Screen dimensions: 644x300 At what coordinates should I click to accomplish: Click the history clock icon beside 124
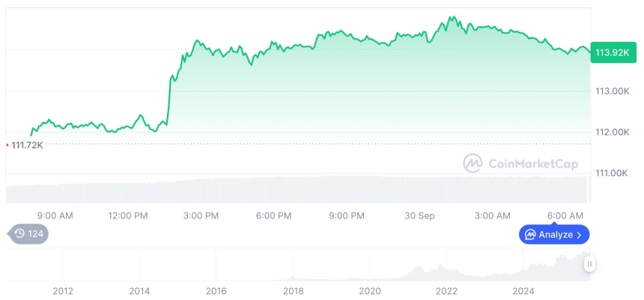click(x=19, y=234)
